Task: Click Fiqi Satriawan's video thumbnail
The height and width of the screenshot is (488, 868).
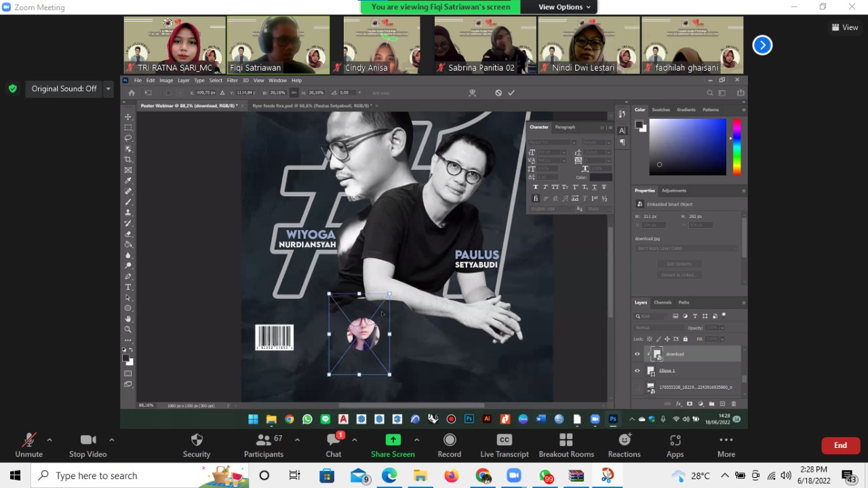Action: 278,45
